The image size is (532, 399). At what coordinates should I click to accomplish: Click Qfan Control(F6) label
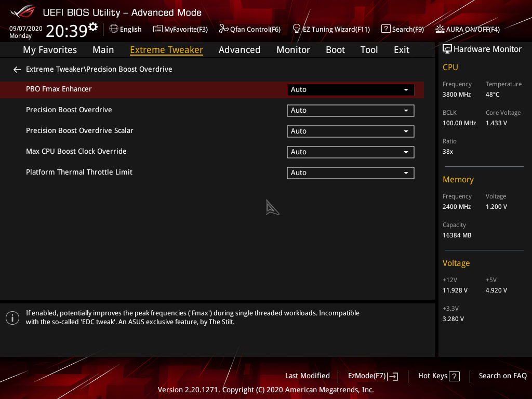click(x=255, y=29)
